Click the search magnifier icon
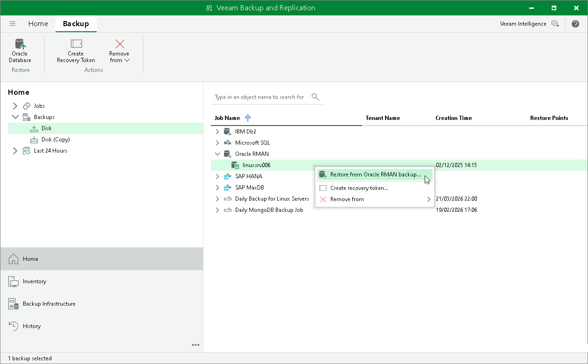The image size is (588, 364). [315, 97]
